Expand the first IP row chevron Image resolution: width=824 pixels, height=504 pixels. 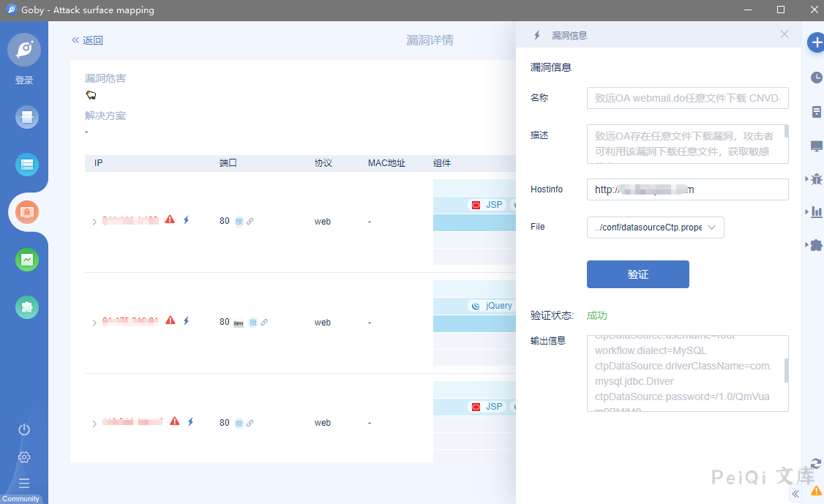tap(94, 222)
